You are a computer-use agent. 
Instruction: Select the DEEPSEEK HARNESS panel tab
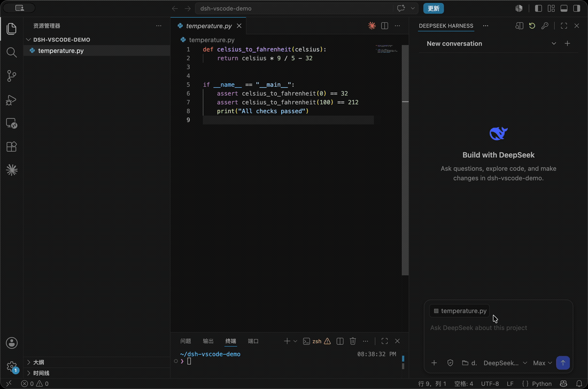coord(446,26)
